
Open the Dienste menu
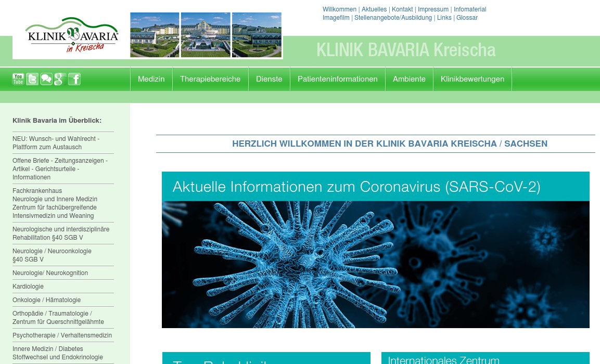269,79
